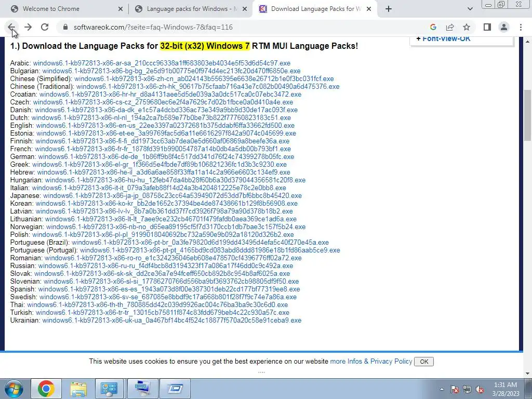
Task: Download the Chinese Simplified zh-cn pack
Action: pos(204,79)
